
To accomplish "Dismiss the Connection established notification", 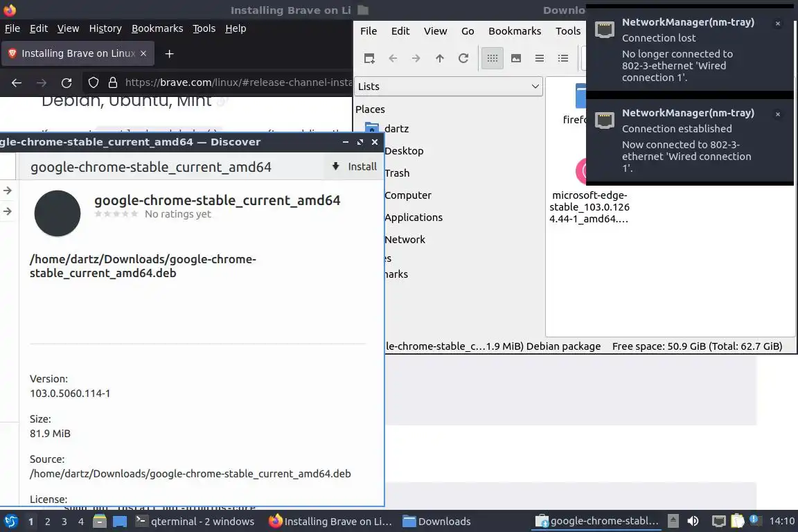I will (778, 114).
